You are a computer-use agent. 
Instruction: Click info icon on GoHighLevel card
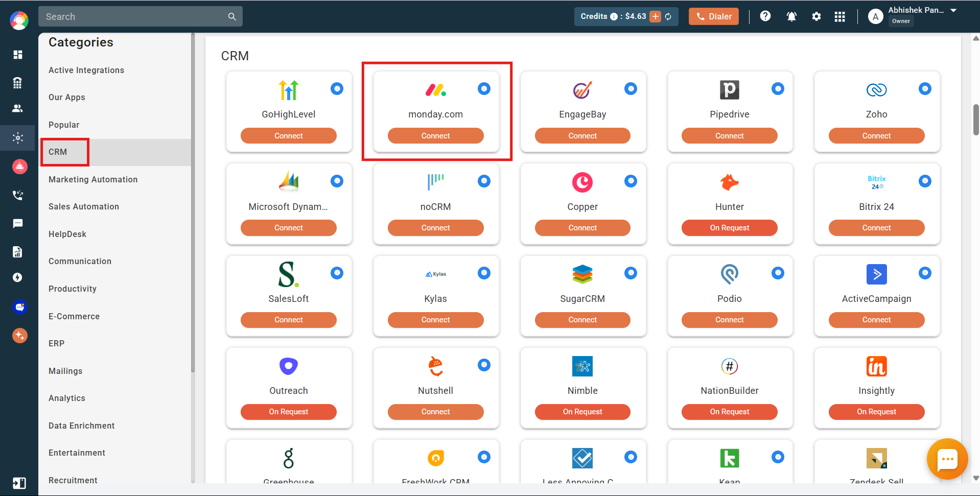coord(337,89)
